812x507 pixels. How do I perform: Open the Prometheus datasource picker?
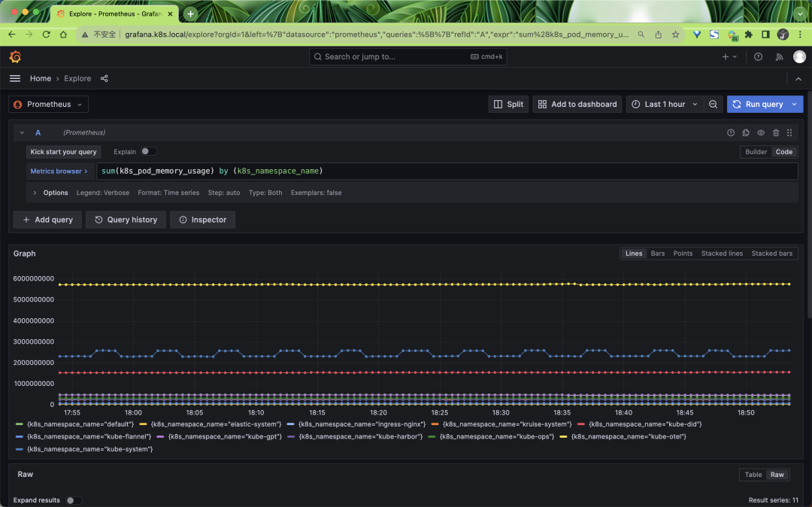49,104
